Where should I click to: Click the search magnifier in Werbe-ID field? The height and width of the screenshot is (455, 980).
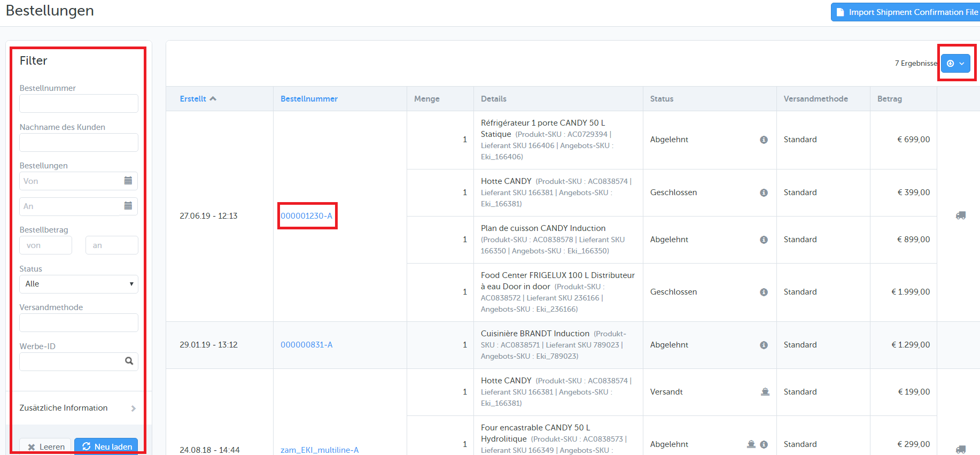(x=129, y=361)
